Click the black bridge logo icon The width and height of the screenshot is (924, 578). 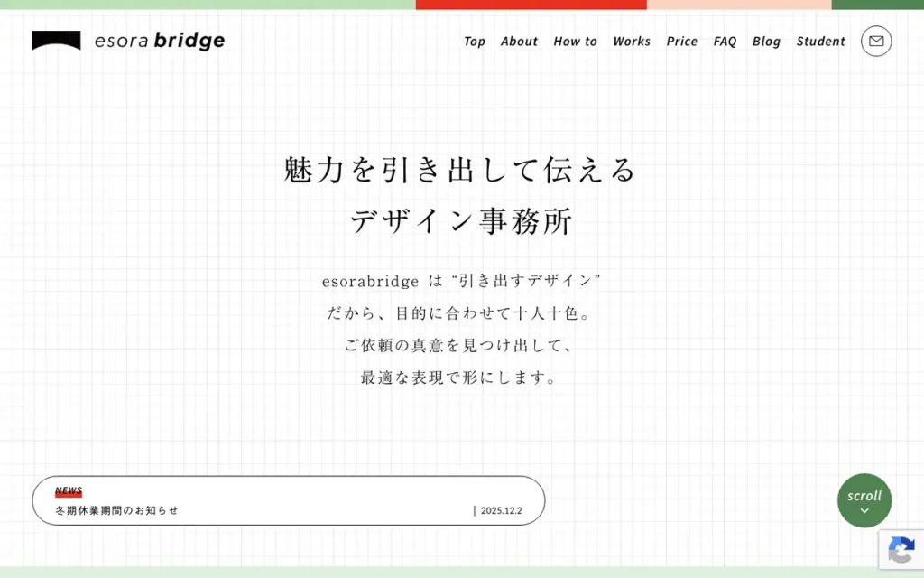[x=56, y=41]
